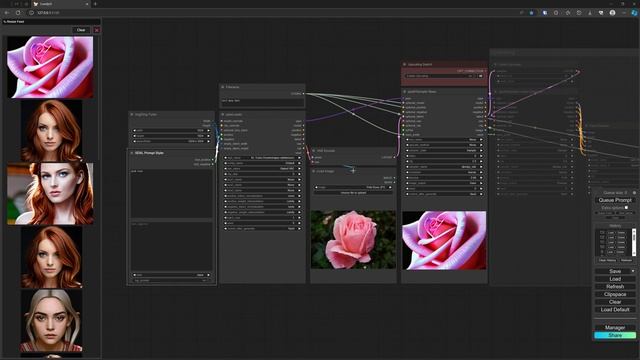The image size is (640, 360).
Task: Open Clipspace
Action: pos(615,294)
